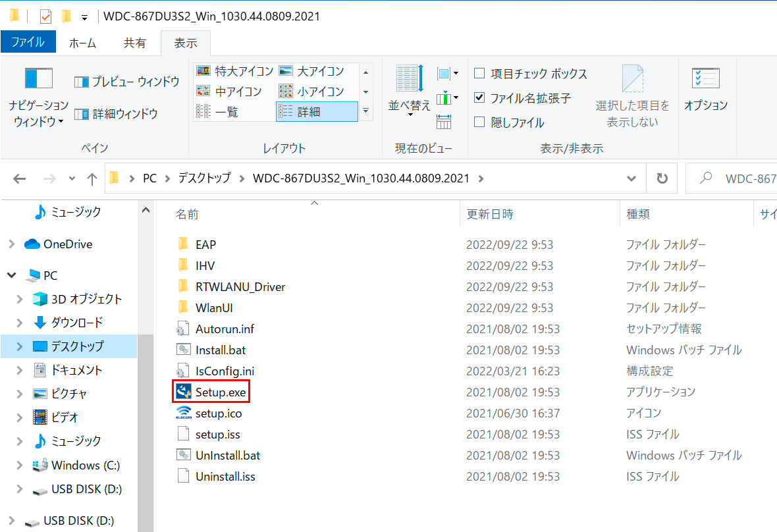Viewport: 777px width, 532px height.
Task: Open the ファイル menu tab
Action: click(28, 42)
